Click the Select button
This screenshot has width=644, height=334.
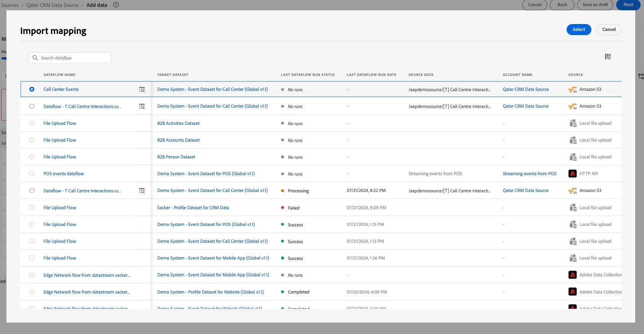pyautogui.click(x=579, y=29)
